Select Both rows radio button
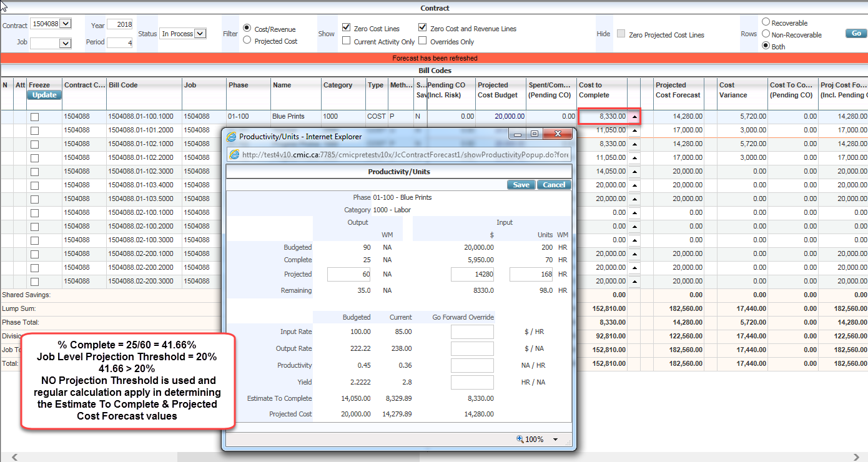This screenshot has width=868, height=462. 766,46
